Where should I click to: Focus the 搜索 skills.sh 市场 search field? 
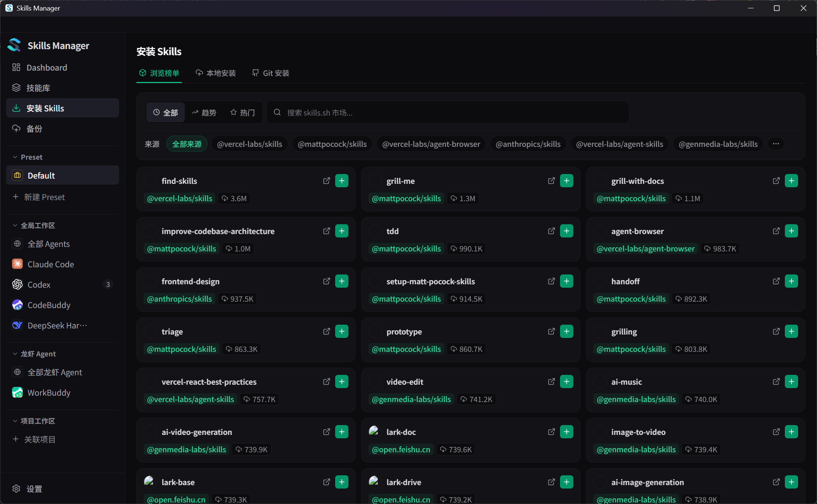tap(448, 113)
